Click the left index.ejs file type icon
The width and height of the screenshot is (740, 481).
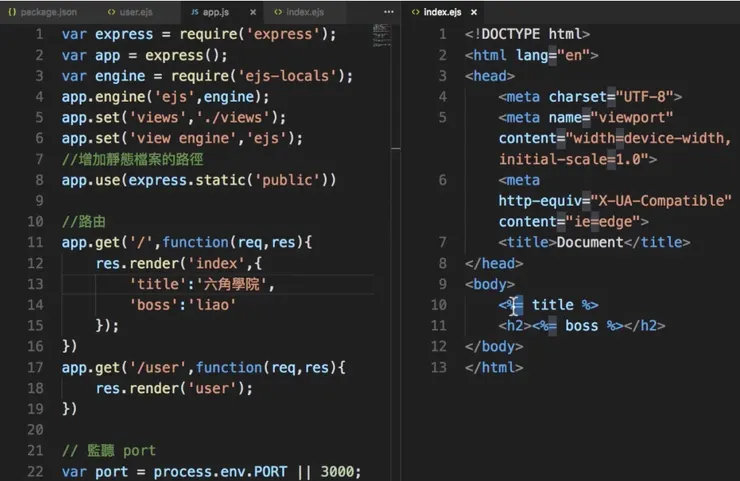(278, 12)
